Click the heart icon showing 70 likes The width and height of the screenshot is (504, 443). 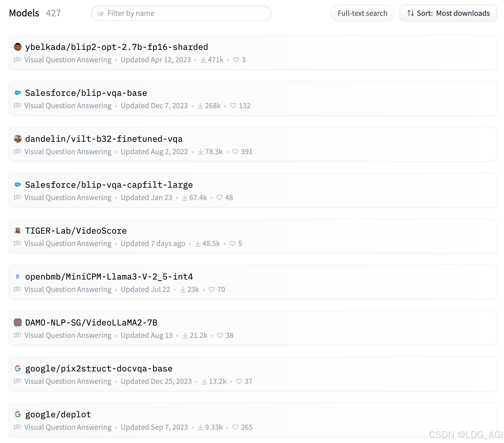pyautogui.click(x=212, y=289)
